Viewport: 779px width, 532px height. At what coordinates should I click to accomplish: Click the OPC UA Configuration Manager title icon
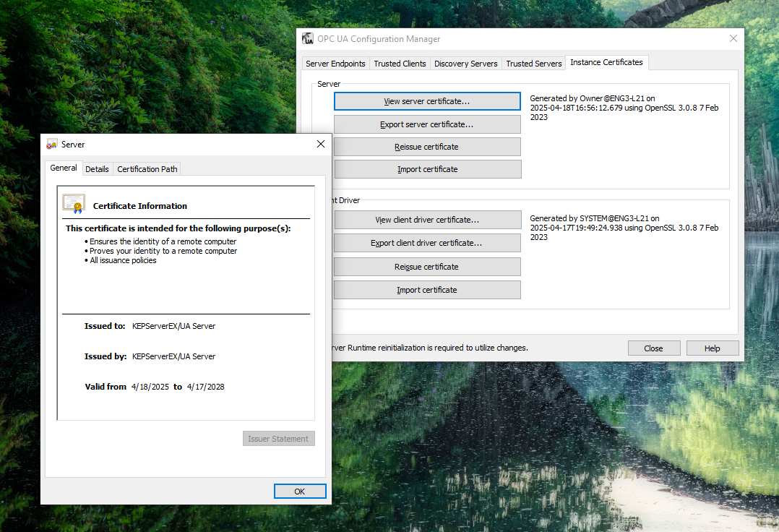(308, 39)
